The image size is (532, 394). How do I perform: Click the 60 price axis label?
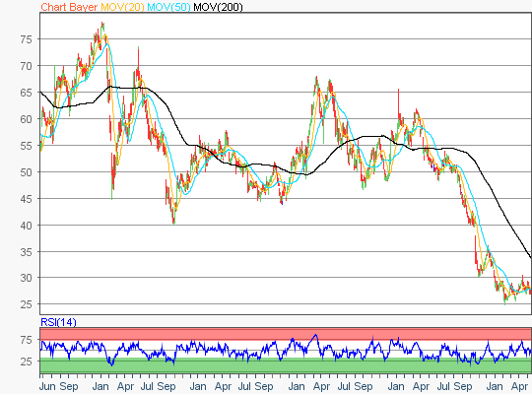pos(27,119)
